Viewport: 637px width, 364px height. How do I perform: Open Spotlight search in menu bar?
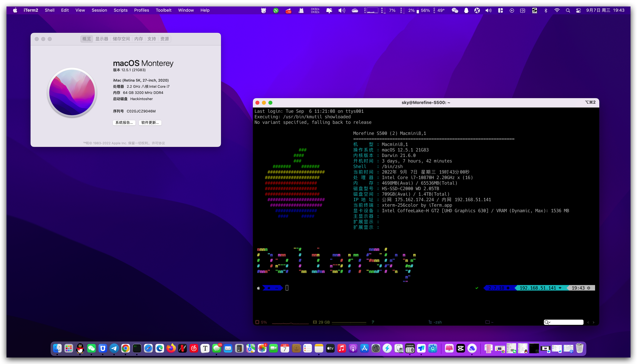tap(568, 10)
